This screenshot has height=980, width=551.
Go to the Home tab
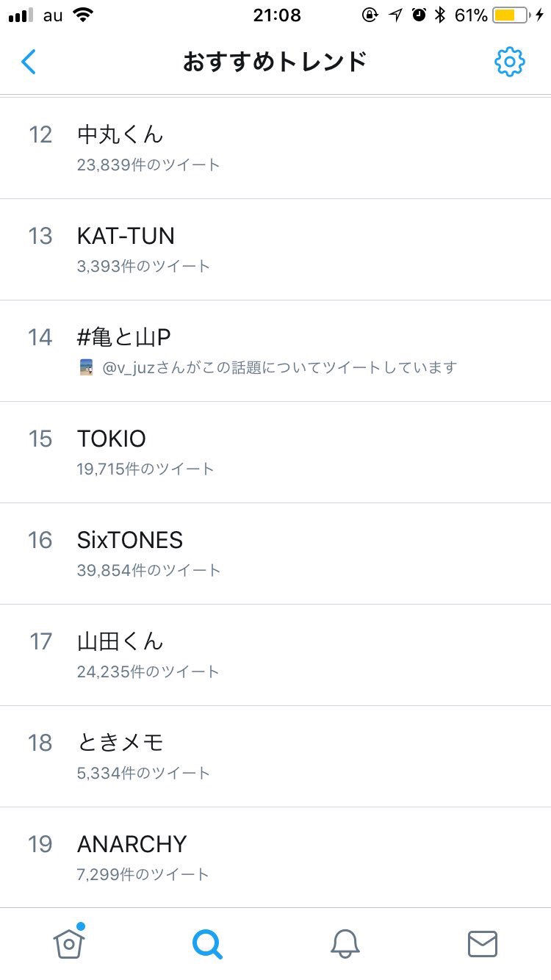click(69, 943)
